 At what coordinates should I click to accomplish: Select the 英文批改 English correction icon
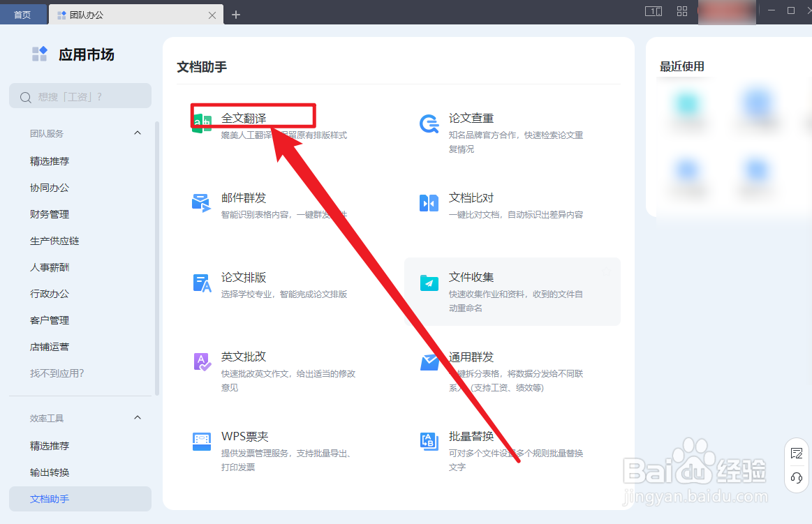click(x=201, y=361)
